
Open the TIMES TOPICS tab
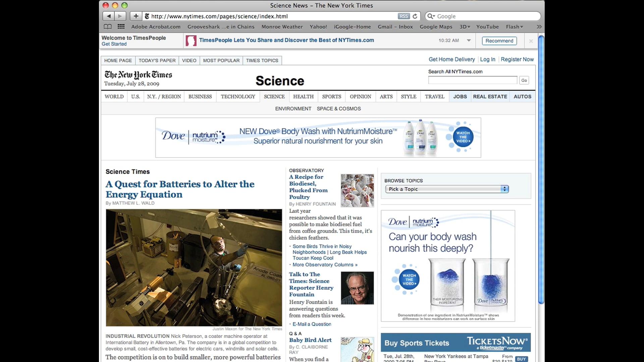click(x=262, y=60)
